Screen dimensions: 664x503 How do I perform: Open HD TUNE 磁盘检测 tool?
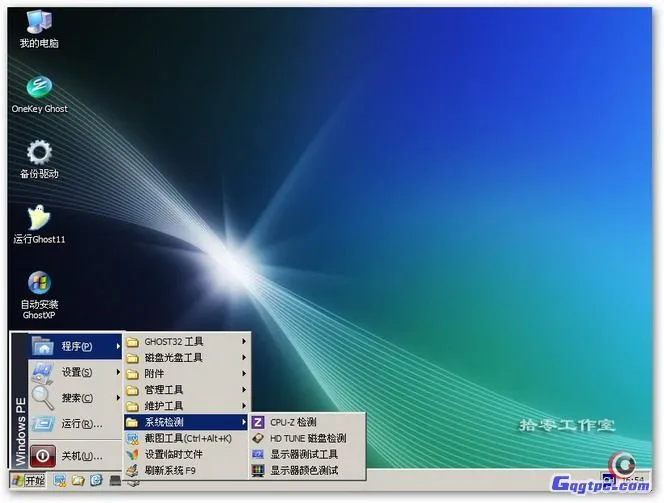[x=307, y=438]
